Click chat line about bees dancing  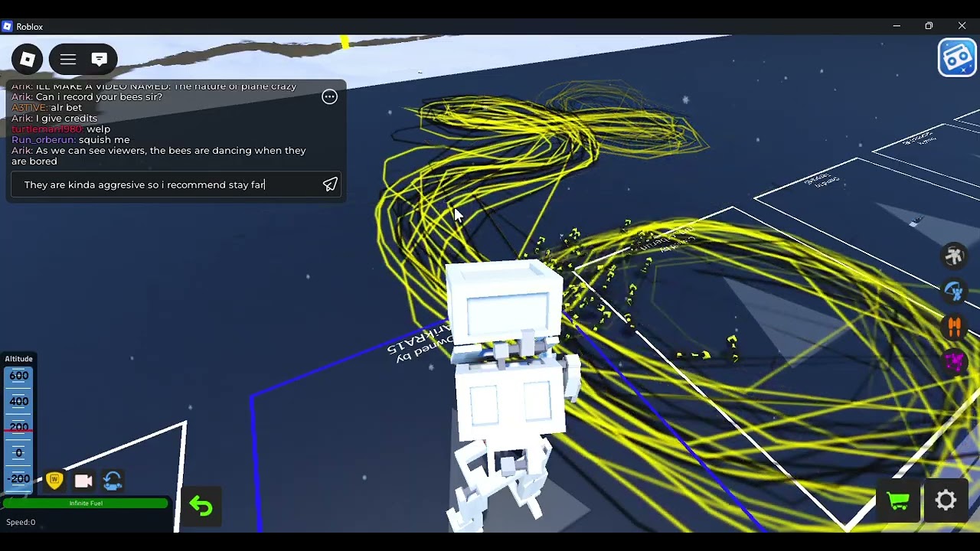(x=158, y=155)
